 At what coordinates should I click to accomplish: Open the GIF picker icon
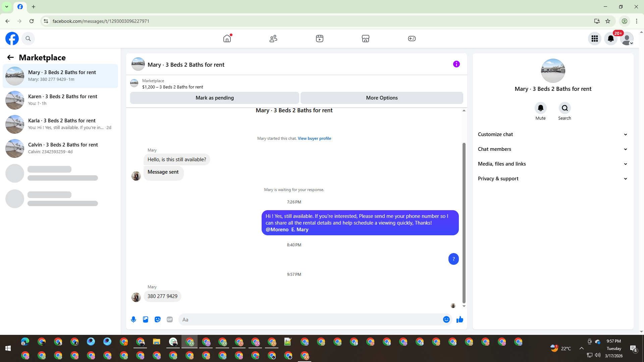pyautogui.click(x=170, y=319)
